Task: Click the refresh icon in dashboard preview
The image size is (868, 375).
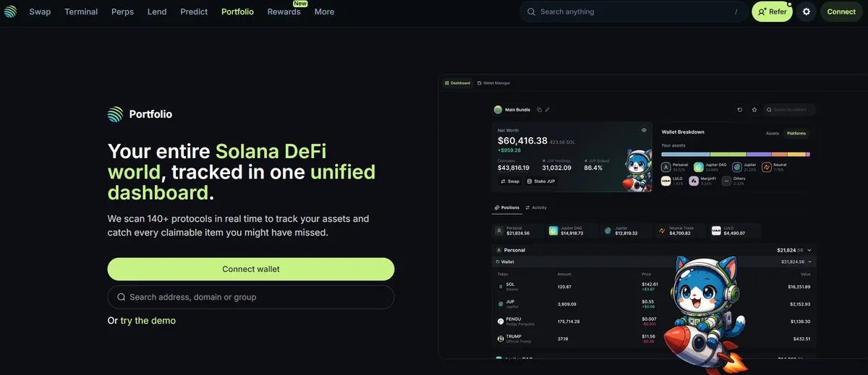Action: (x=739, y=110)
